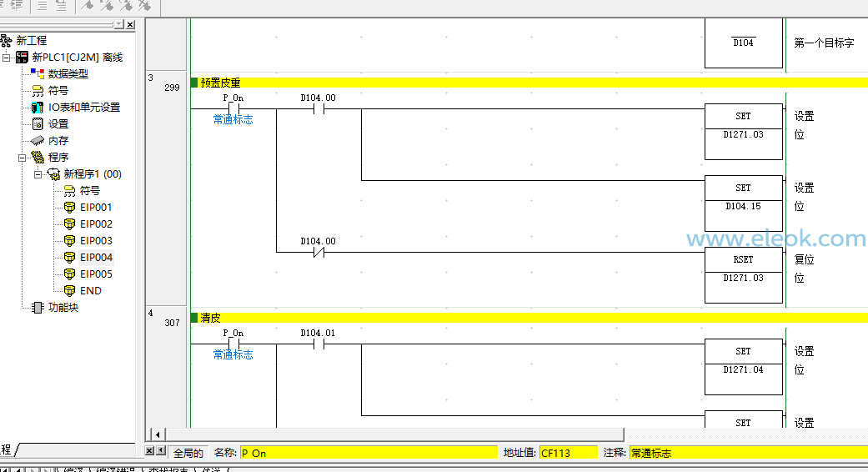Open the 功能块 function blocks icon
Viewport: 868px width, 472px height.
pos(38,307)
